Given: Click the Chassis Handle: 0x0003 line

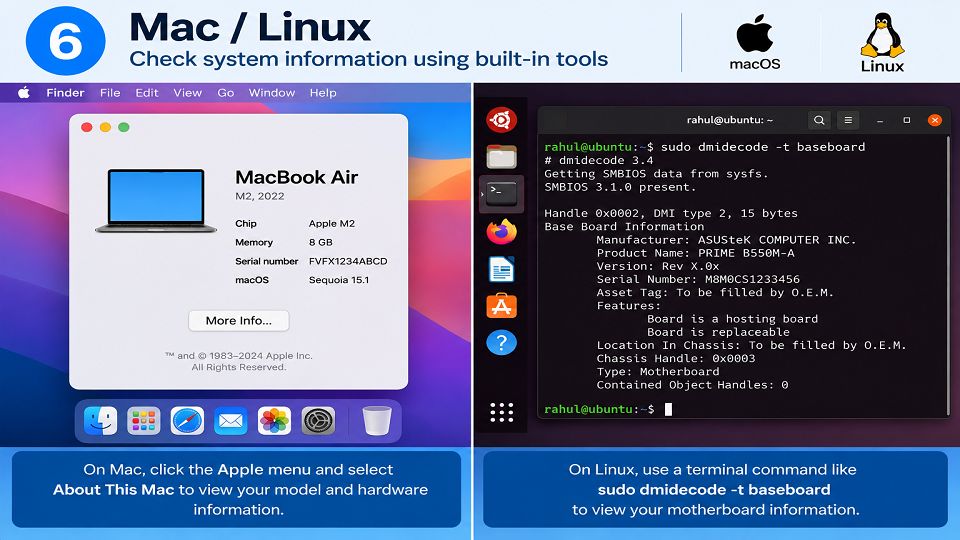Looking at the screenshot, I should (676, 358).
